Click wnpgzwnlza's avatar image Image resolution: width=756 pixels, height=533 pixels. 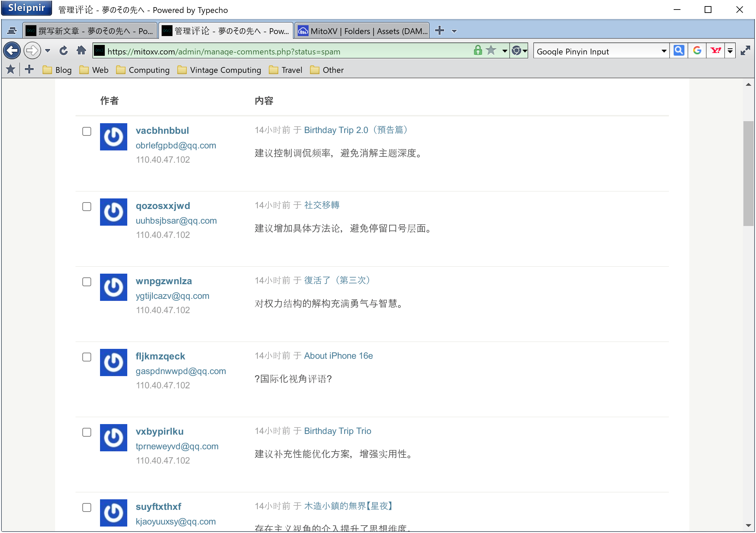[113, 287]
